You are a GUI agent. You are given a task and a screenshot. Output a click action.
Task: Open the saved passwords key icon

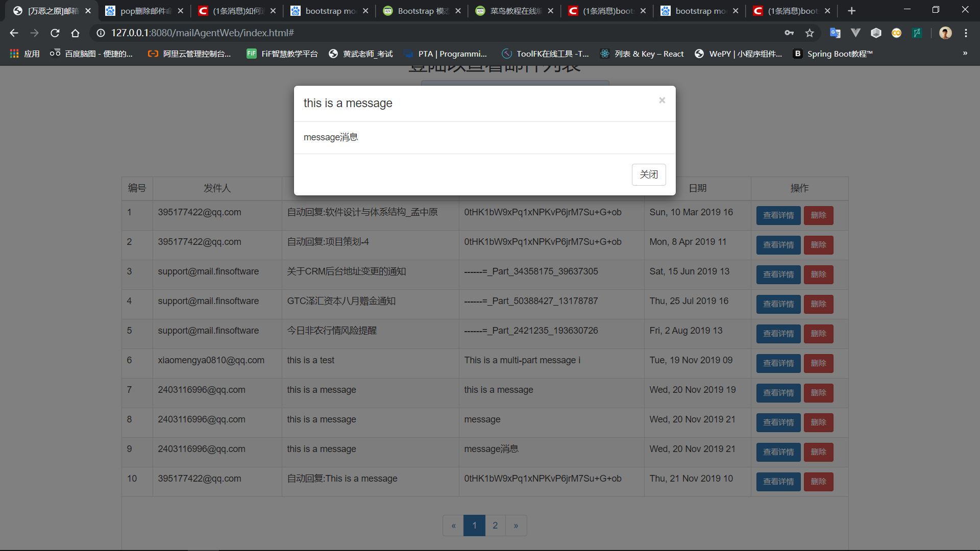(789, 33)
